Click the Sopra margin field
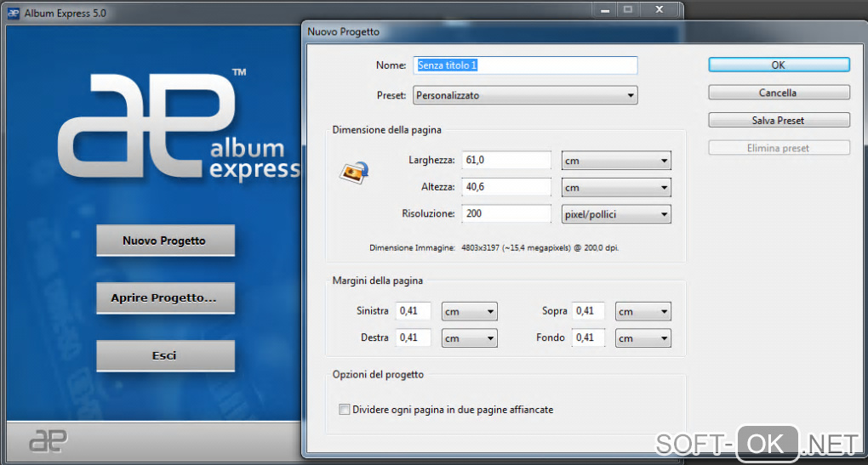The image size is (868, 465). [588, 311]
